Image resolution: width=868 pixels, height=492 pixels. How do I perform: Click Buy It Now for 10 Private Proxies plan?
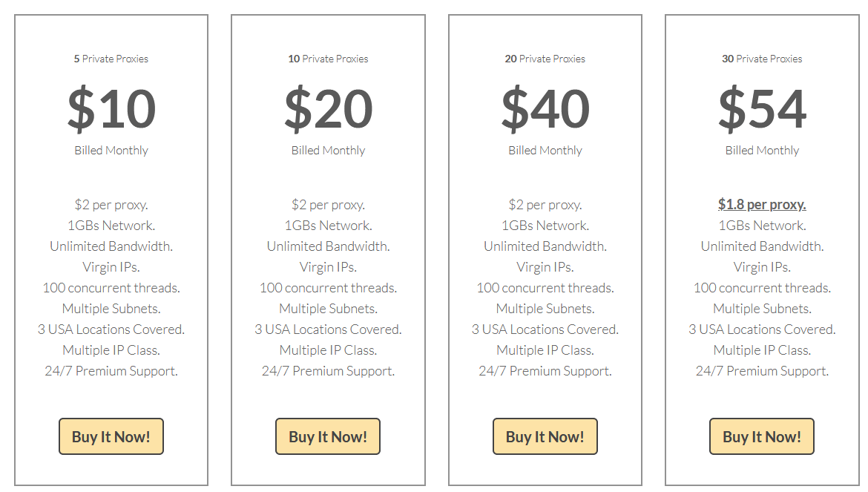(328, 436)
